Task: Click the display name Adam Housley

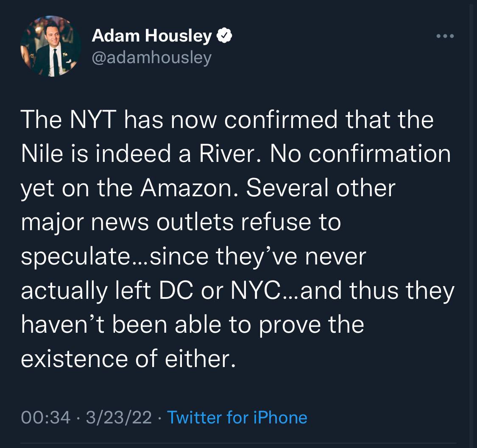Action: coord(152,36)
